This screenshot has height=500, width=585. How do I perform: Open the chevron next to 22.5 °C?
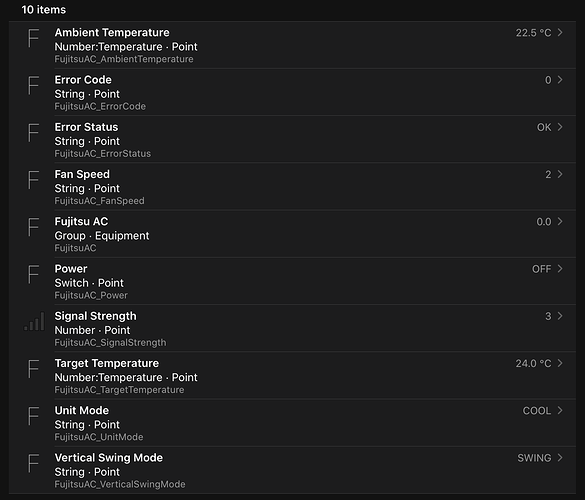click(560, 32)
